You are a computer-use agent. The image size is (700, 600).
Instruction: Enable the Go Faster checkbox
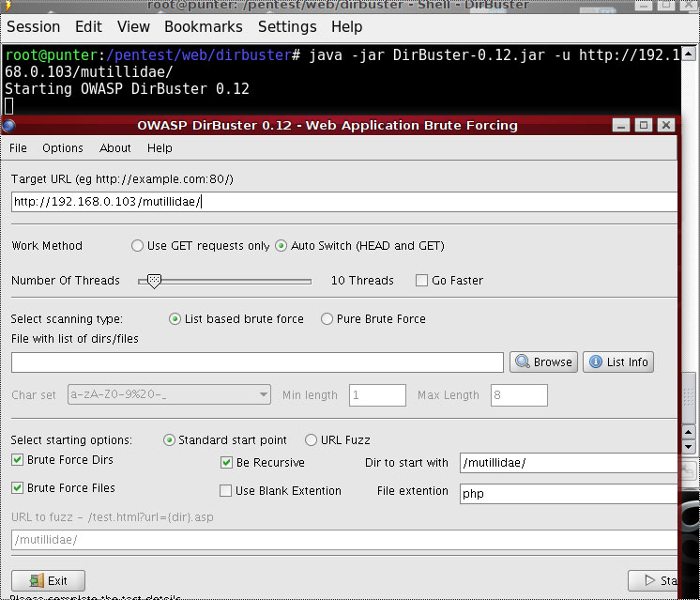pyautogui.click(x=422, y=280)
